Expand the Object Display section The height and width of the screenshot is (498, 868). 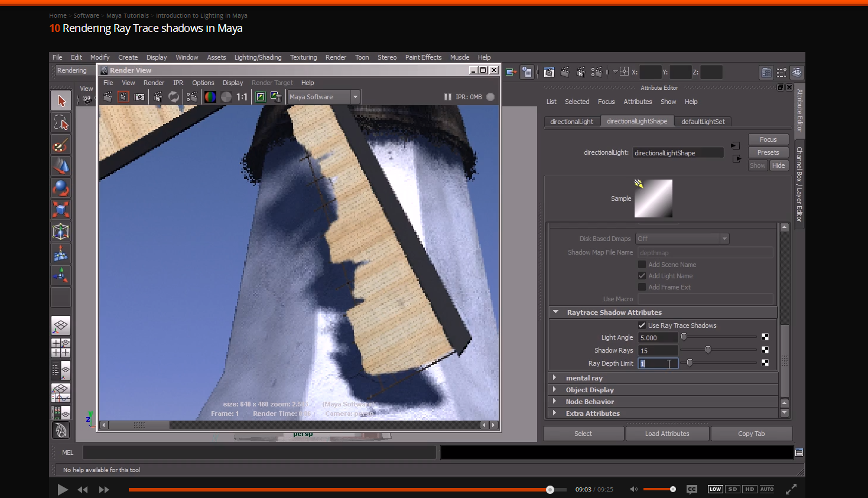pos(554,389)
